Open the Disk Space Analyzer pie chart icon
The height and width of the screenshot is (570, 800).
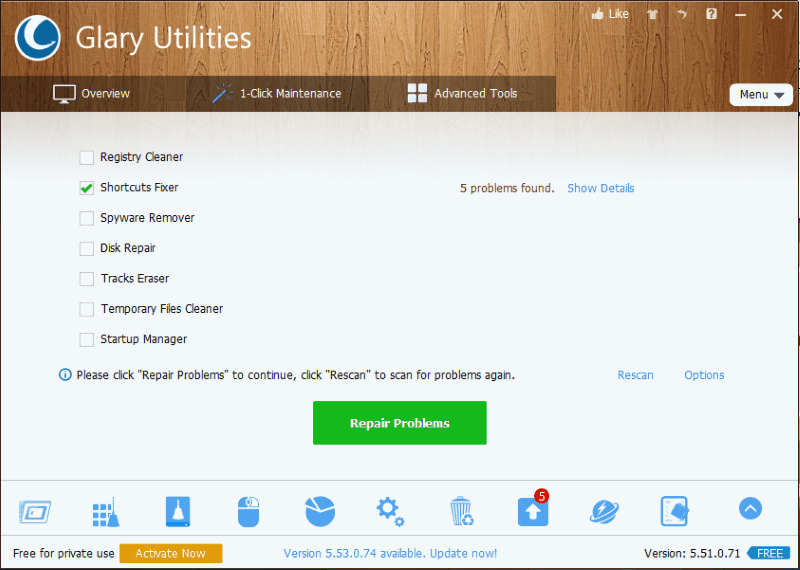coord(320,511)
